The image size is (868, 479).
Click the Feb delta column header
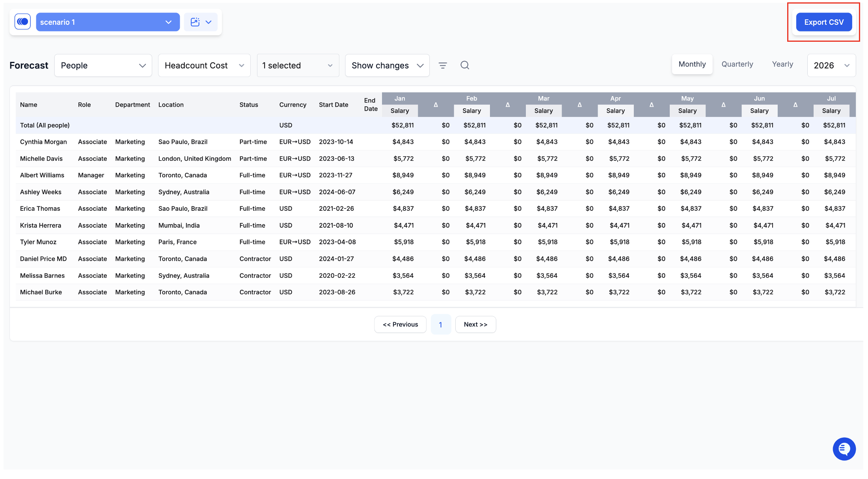pyautogui.click(x=508, y=105)
